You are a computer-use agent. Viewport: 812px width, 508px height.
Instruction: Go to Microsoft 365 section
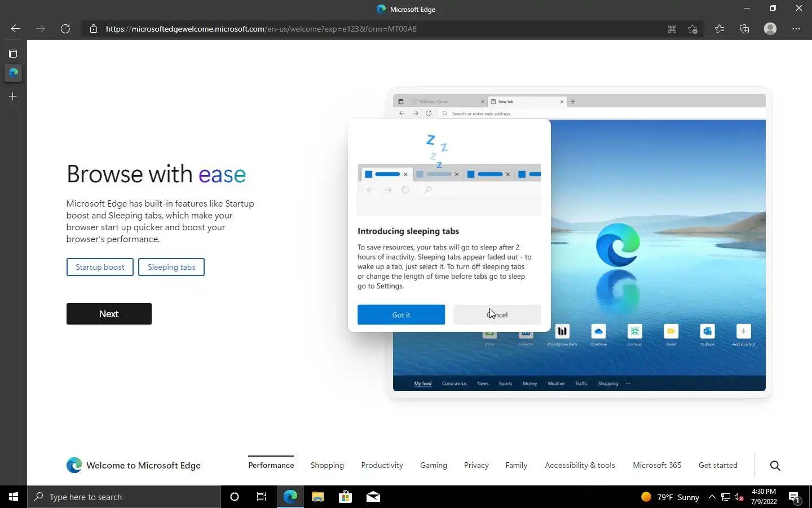coord(657,465)
